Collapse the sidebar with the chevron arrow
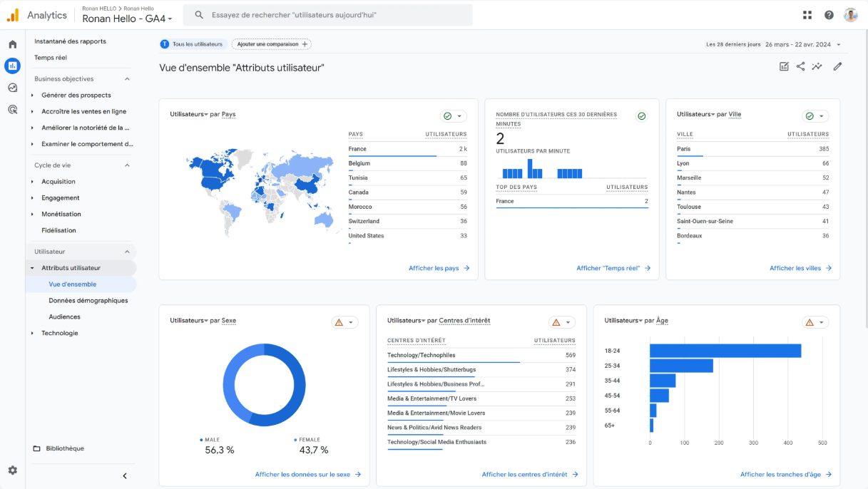The image size is (868, 489). [125, 476]
